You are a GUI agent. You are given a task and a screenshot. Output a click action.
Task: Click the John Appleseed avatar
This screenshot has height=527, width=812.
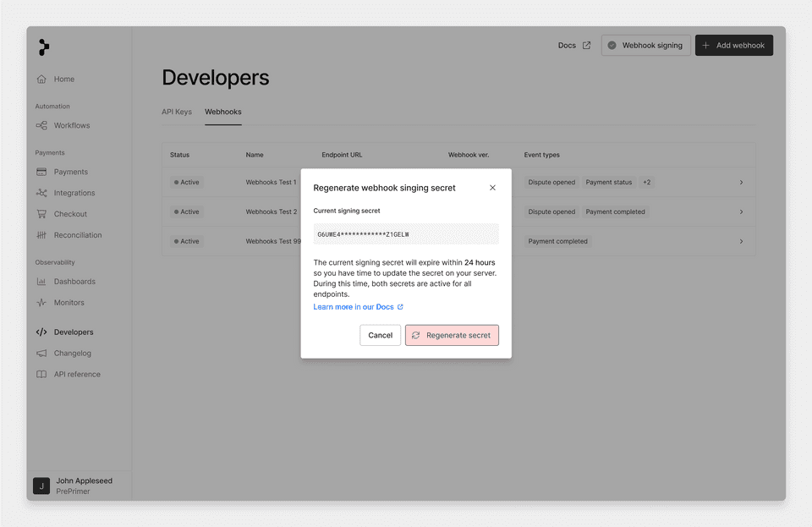(x=41, y=486)
